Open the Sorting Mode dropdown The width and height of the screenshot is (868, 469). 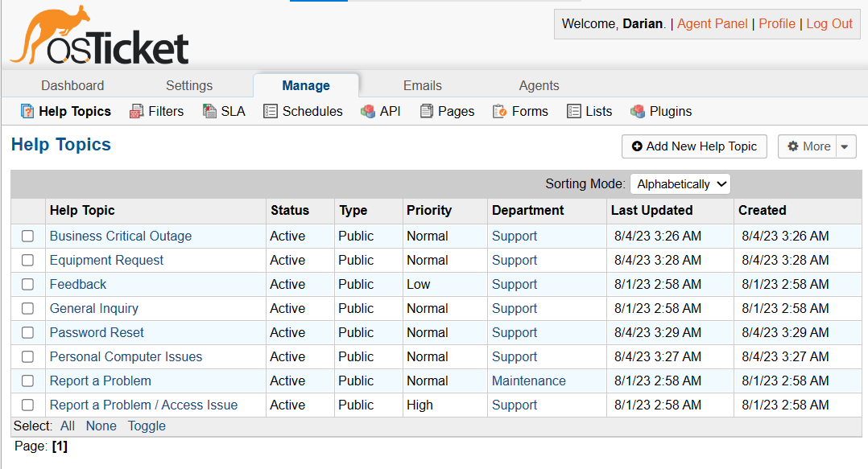[x=680, y=183]
